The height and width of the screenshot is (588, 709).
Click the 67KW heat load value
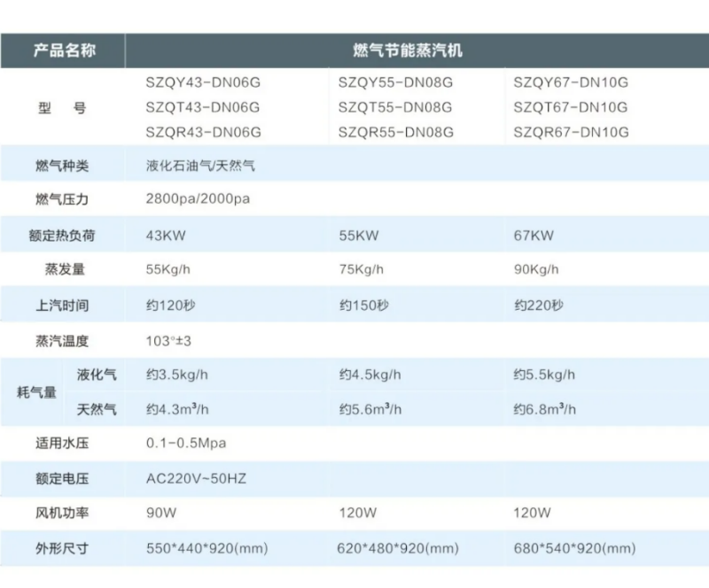point(534,236)
